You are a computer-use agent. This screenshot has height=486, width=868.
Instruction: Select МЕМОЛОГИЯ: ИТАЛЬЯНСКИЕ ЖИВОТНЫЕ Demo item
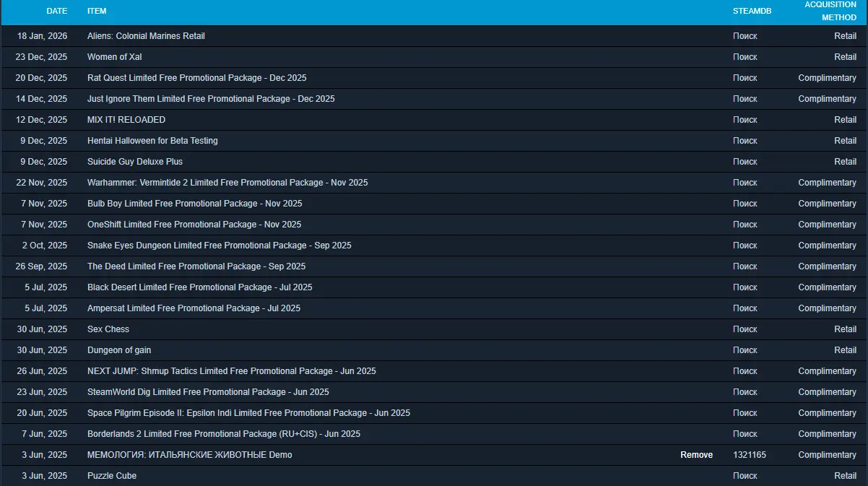coord(190,455)
